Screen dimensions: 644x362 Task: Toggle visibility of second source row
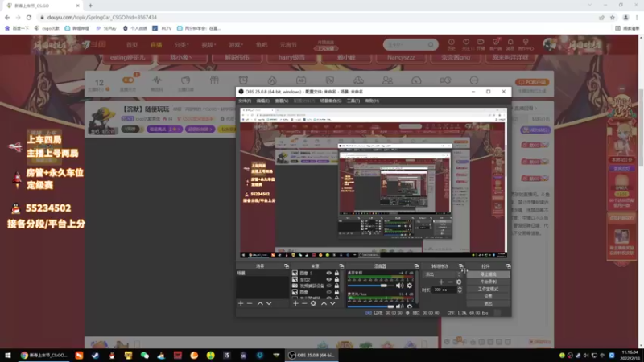click(328, 279)
